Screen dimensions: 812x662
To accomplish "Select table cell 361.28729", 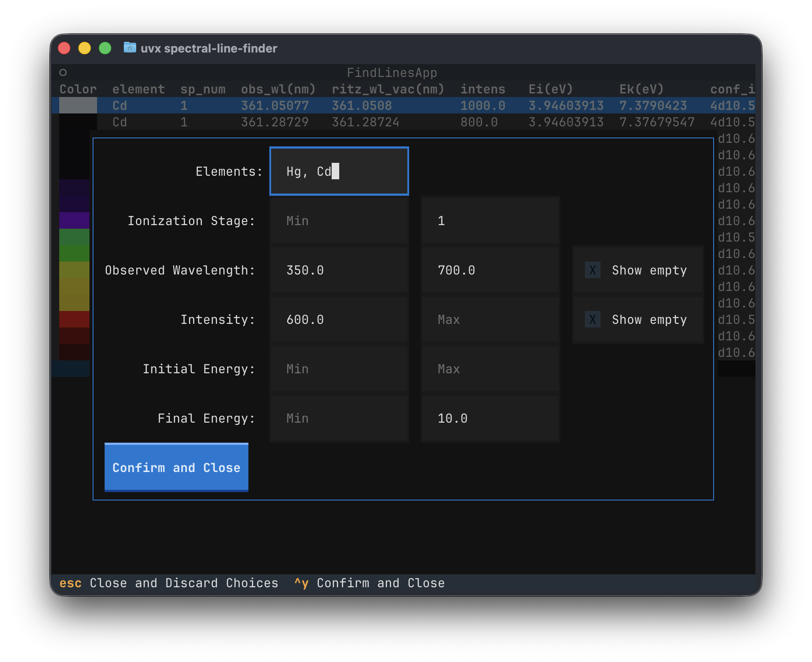I will point(275,122).
